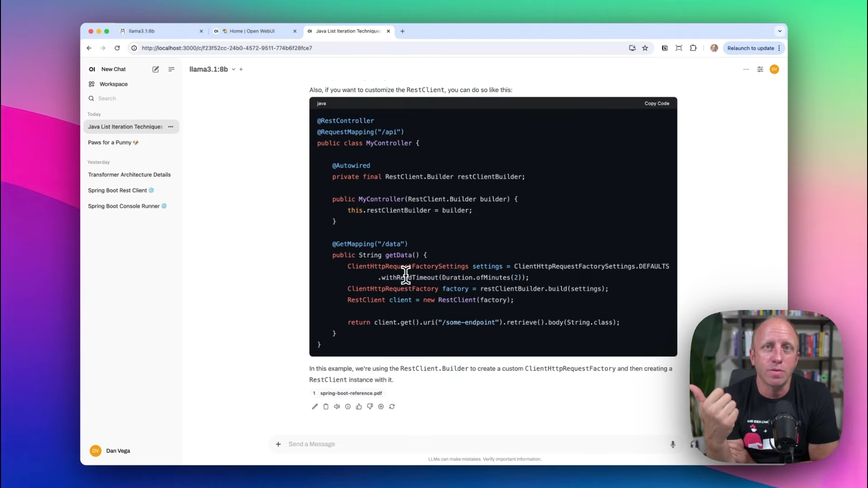Screen dimensions: 868x488
Task: Bookmark this page with the star icon
Action: pos(645,48)
